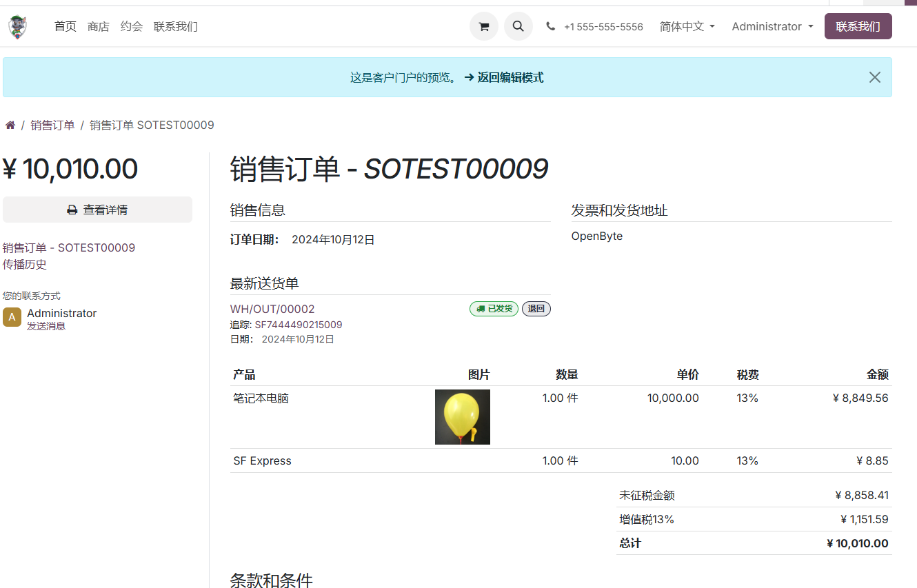Open the 商店 menu item
The width and height of the screenshot is (917, 588).
point(99,27)
